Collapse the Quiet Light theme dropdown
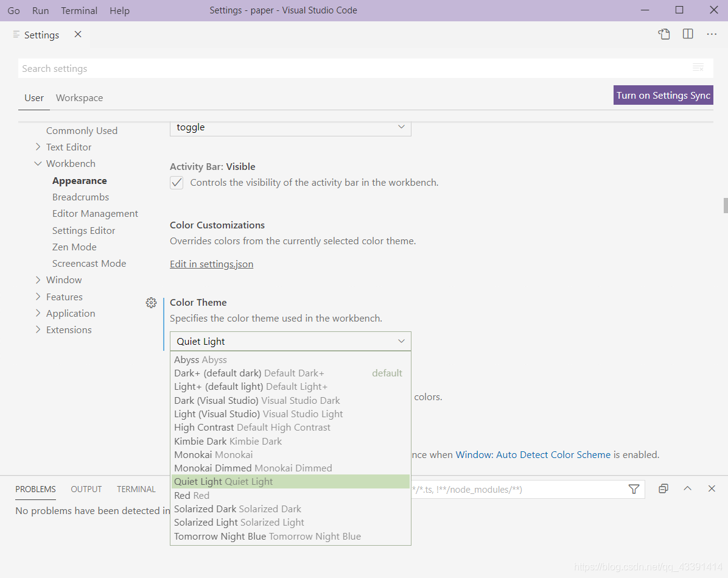The image size is (728, 578). point(290,342)
